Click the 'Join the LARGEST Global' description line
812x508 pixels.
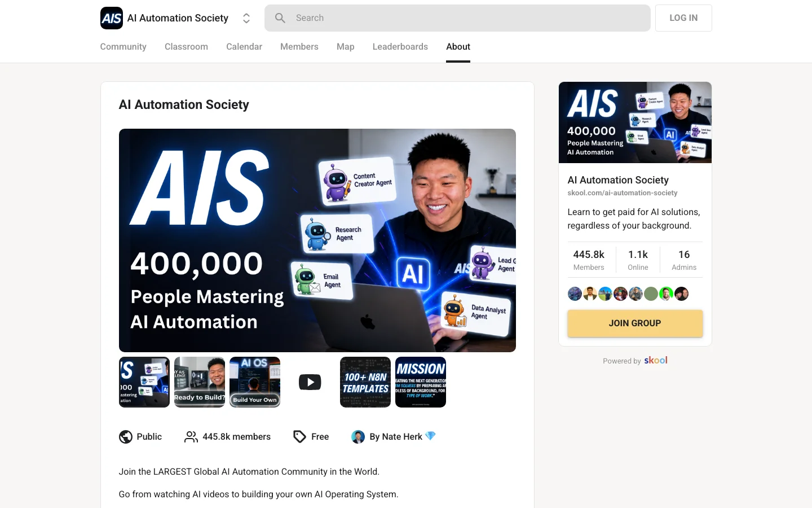(249, 472)
